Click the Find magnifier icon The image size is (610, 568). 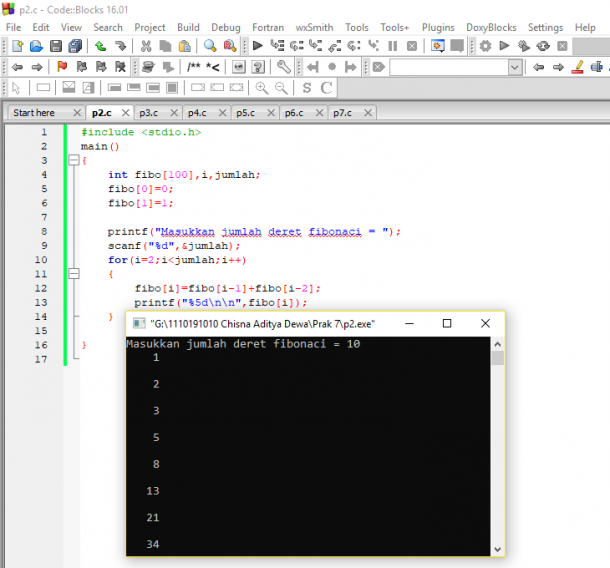[x=210, y=46]
